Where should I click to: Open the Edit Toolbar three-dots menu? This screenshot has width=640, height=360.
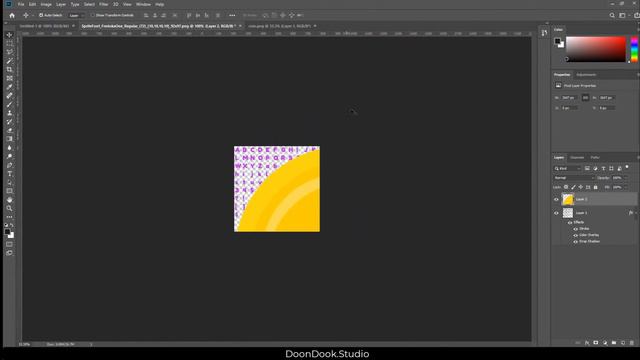pyautogui.click(x=9, y=217)
